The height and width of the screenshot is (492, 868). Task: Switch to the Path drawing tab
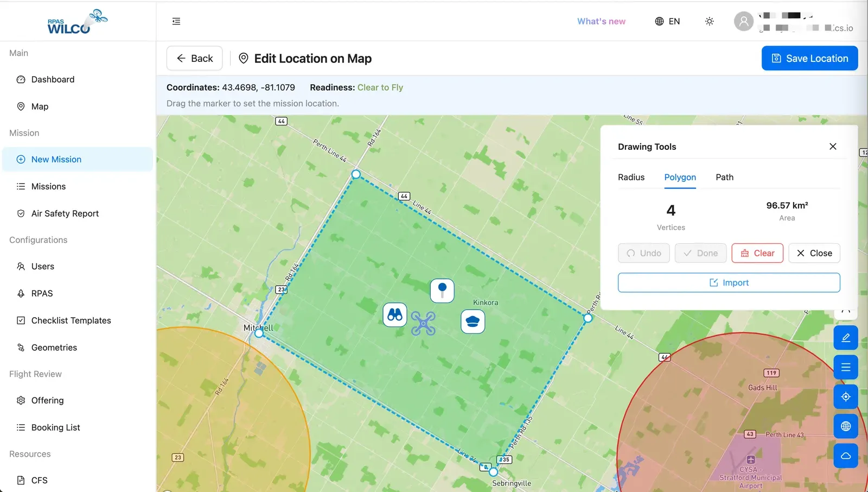[724, 177]
